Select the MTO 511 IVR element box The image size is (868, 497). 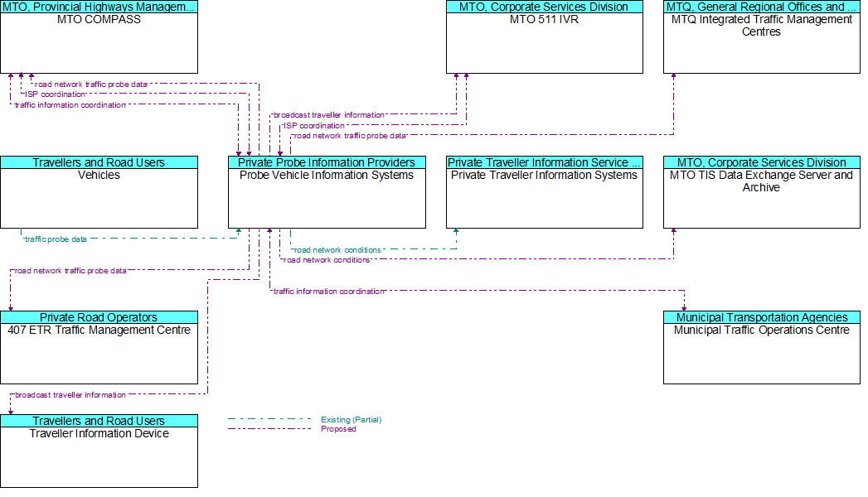[545, 37]
